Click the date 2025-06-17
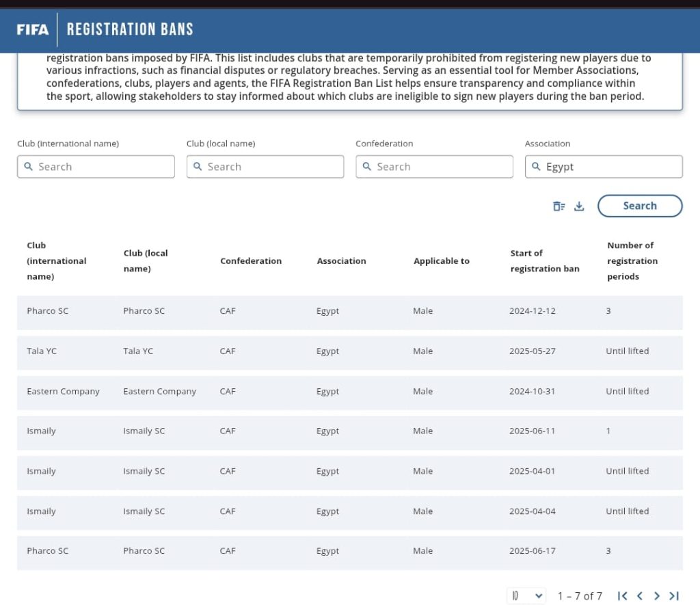The width and height of the screenshot is (700, 605). tap(532, 550)
